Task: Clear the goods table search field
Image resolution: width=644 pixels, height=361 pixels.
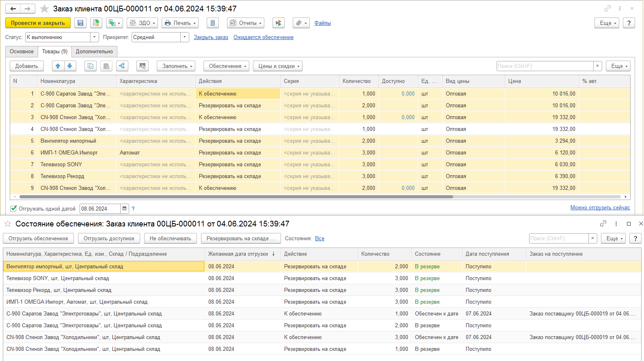Action: [x=597, y=66]
